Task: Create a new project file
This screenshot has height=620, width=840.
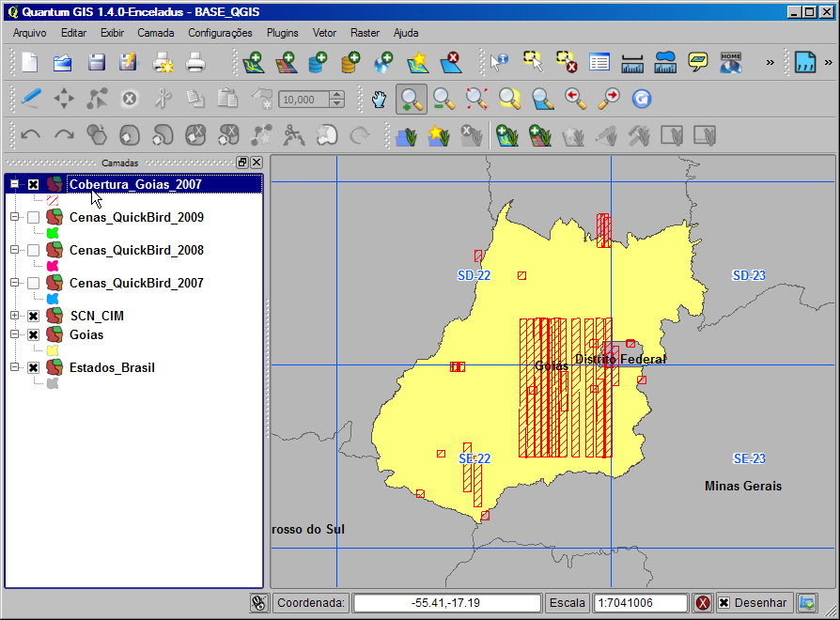Action: [x=30, y=62]
